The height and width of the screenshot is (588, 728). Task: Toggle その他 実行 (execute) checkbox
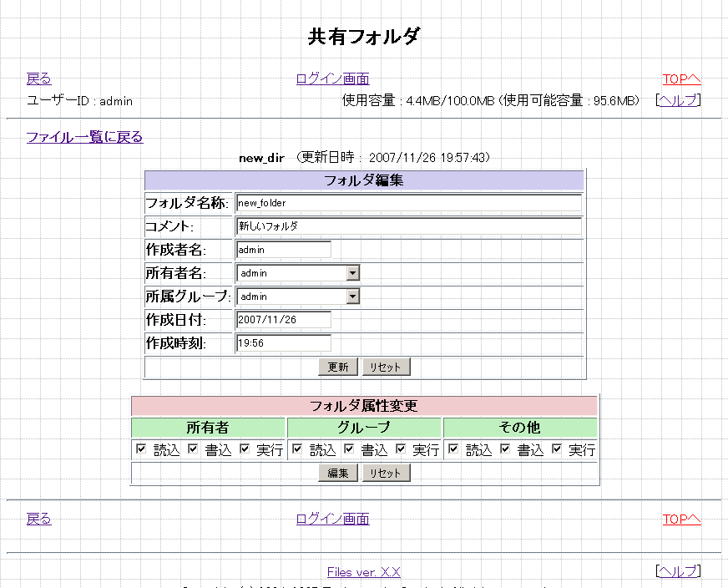557,449
